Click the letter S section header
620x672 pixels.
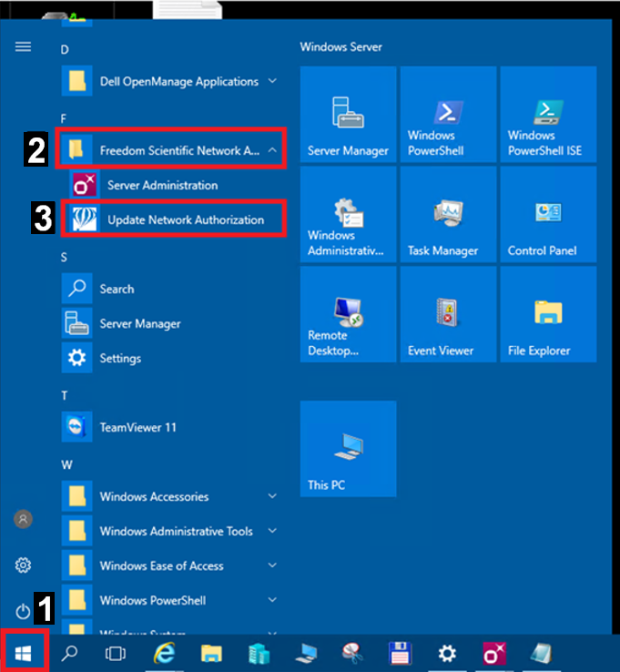point(64,257)
